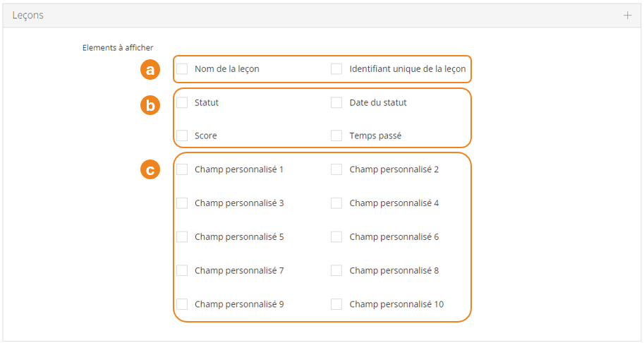Enable 'Champ personnalisé 9' checkbox
644x343 pixels.
[182, 304]
